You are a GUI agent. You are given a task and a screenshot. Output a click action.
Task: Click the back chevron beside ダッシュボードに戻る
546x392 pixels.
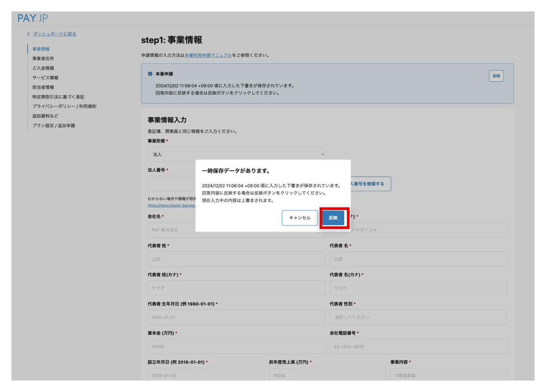(x=28, y=34)
